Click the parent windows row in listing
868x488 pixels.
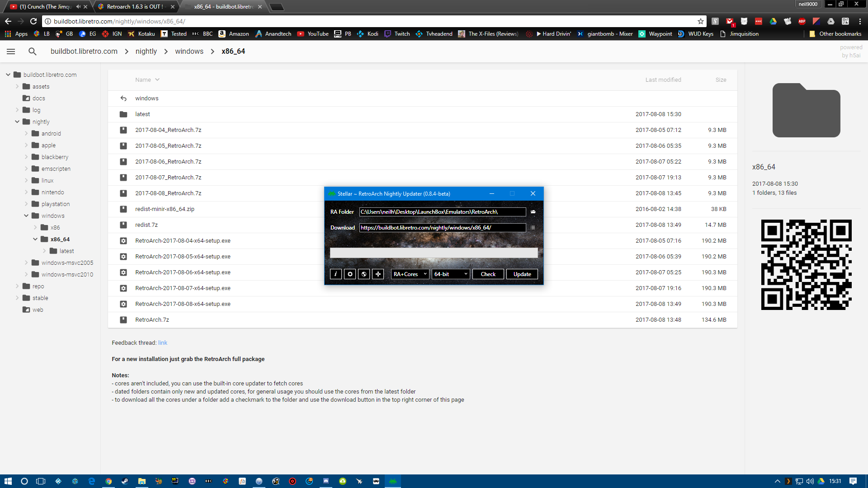(422, 99)
